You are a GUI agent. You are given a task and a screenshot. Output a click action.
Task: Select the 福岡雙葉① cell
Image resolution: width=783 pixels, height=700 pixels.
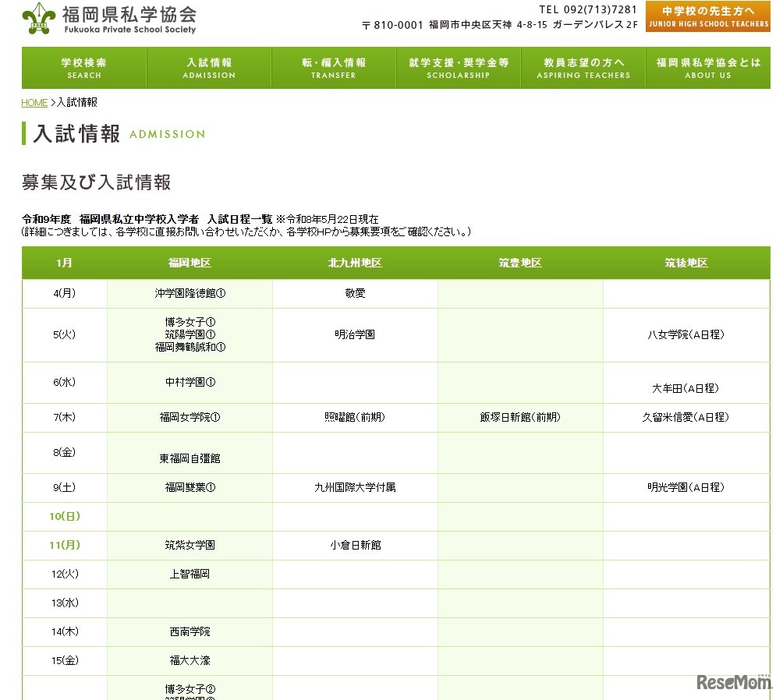coord(190,488)
